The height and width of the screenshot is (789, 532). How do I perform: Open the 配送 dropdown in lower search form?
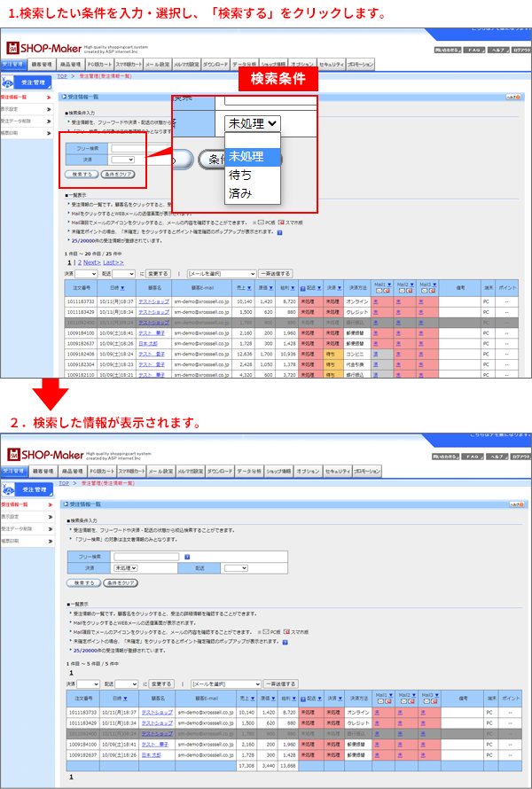pyautogui.click(x=236, y=567)
